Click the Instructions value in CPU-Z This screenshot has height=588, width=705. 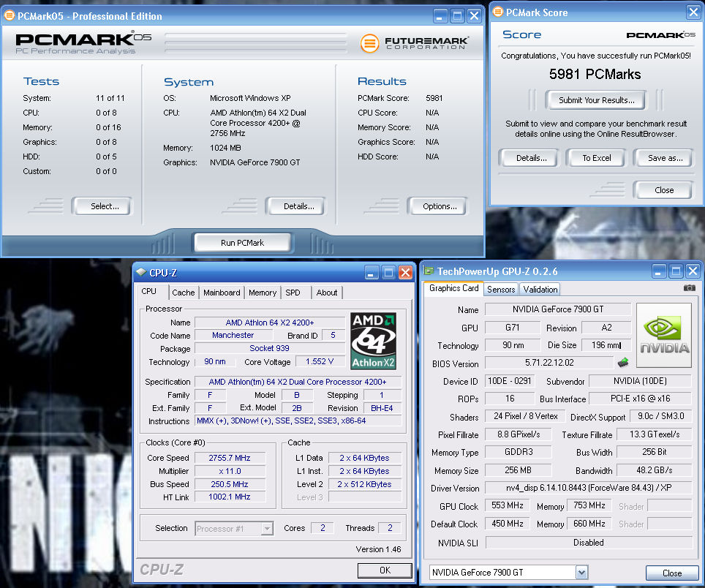pos(298,421)
